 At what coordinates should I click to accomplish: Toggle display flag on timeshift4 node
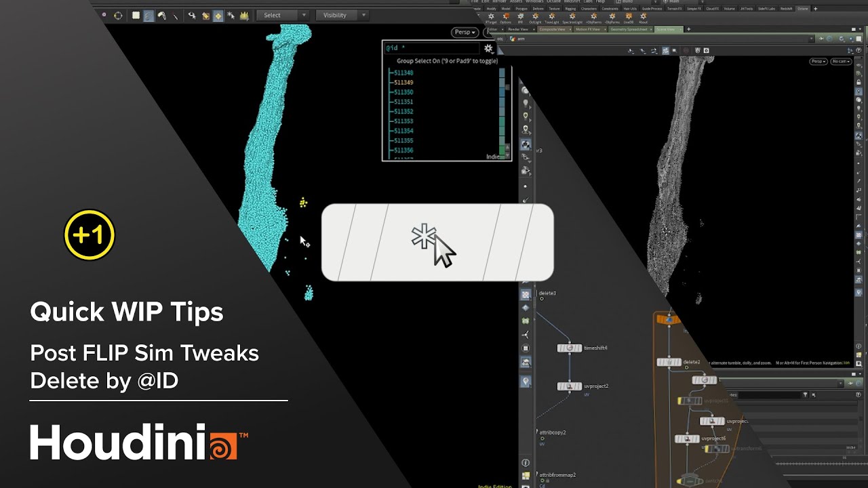click(x=580, y=348)
